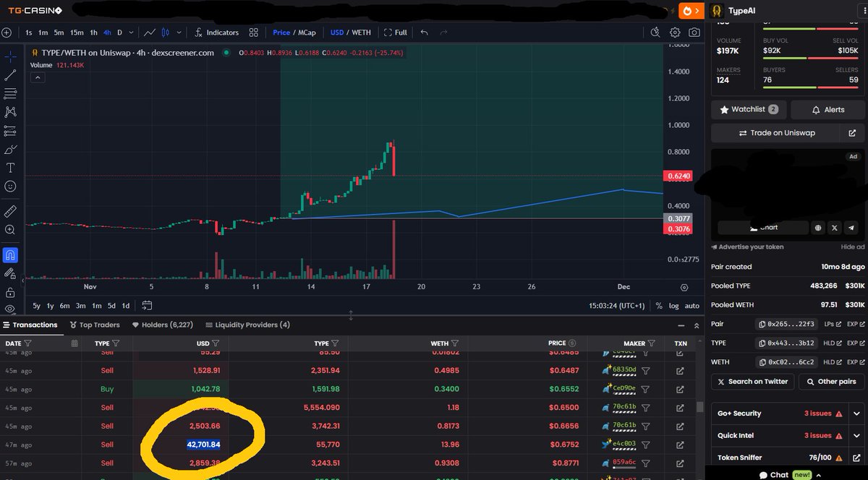This screenshot has width=868, height=480.
Task: Open chart settings gear
Action: pyautogui.click(x=675, y=33)
